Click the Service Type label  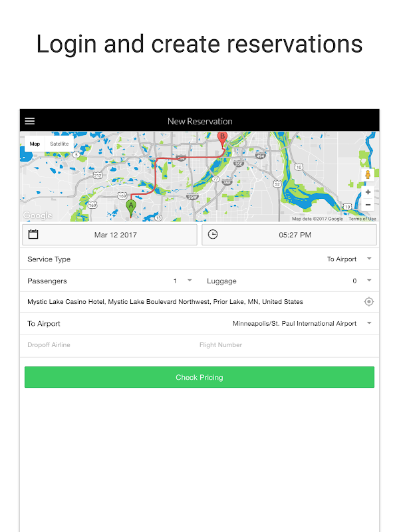pyautogui.click(x=49, y=259)
